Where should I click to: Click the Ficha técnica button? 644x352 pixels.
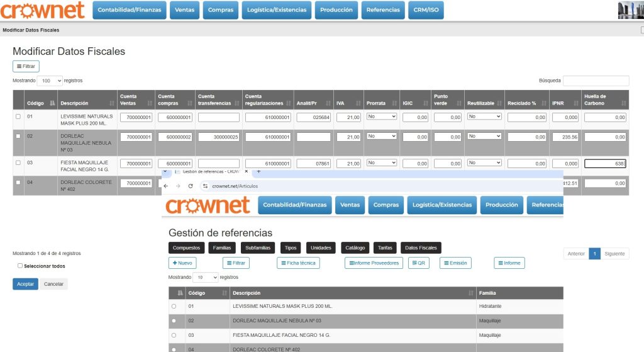(x=298, y=263)
